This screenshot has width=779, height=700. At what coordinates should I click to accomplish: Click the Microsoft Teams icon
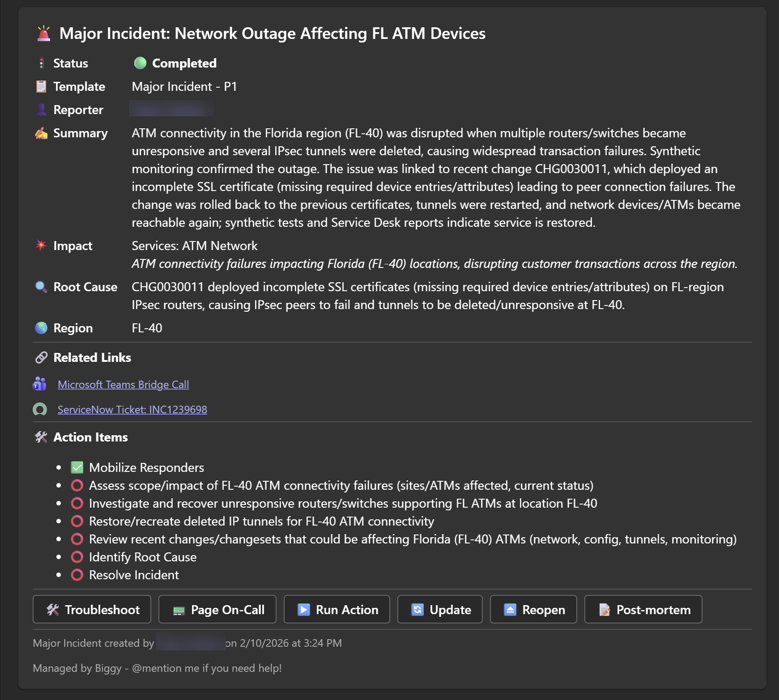pos(40,384)
